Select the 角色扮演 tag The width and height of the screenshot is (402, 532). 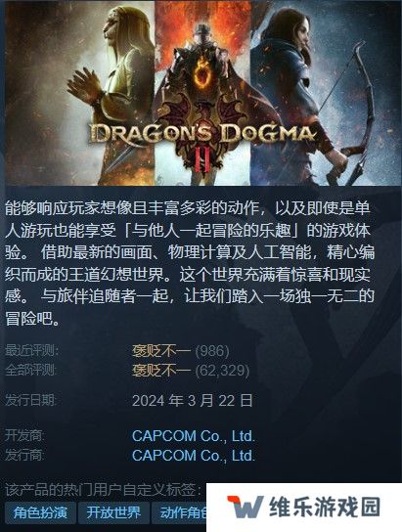point(40,512)
